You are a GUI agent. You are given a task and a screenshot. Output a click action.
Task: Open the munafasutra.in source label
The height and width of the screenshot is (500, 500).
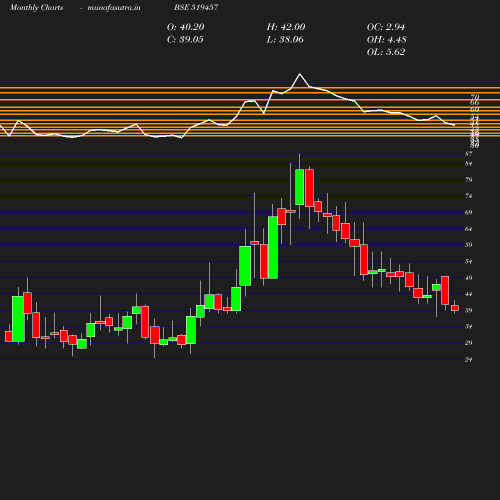[114, 7]
